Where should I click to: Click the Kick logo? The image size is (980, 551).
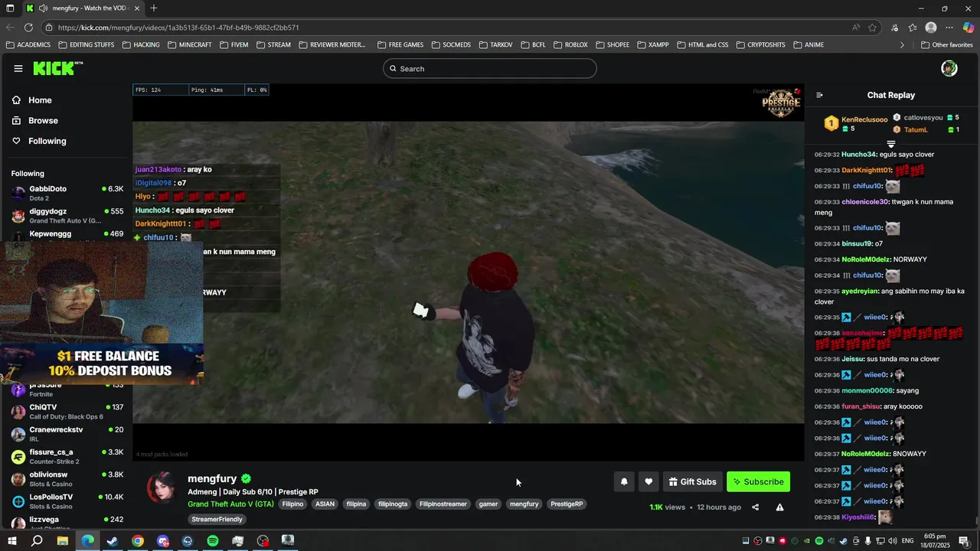click(57, 68)
